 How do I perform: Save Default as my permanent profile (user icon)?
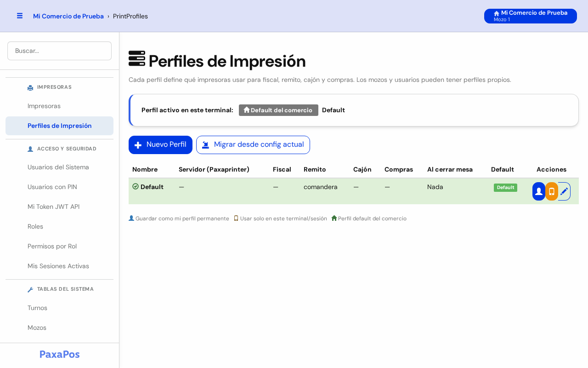539,191
